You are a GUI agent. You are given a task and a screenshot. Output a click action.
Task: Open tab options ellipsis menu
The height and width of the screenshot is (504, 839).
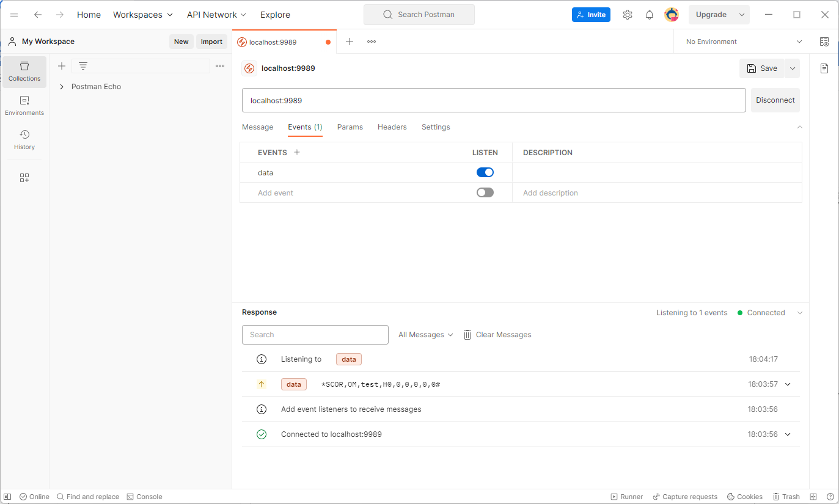point(372,42)
